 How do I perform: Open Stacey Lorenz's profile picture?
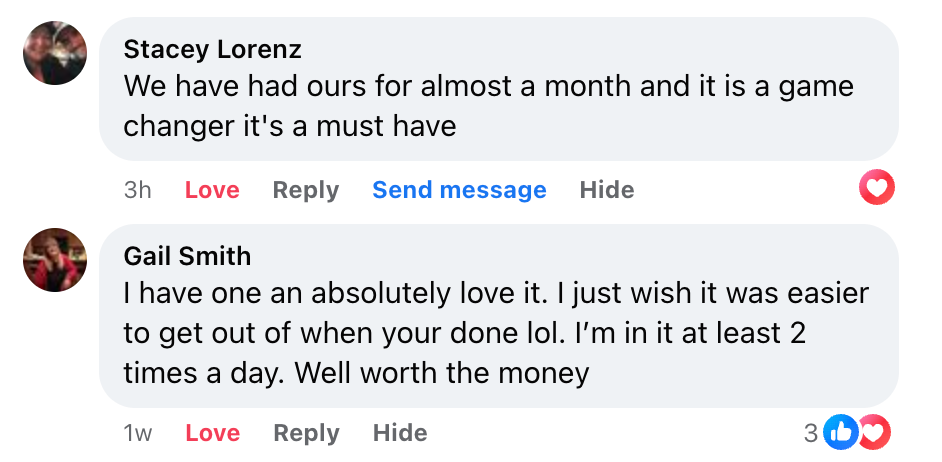point(55,53)
